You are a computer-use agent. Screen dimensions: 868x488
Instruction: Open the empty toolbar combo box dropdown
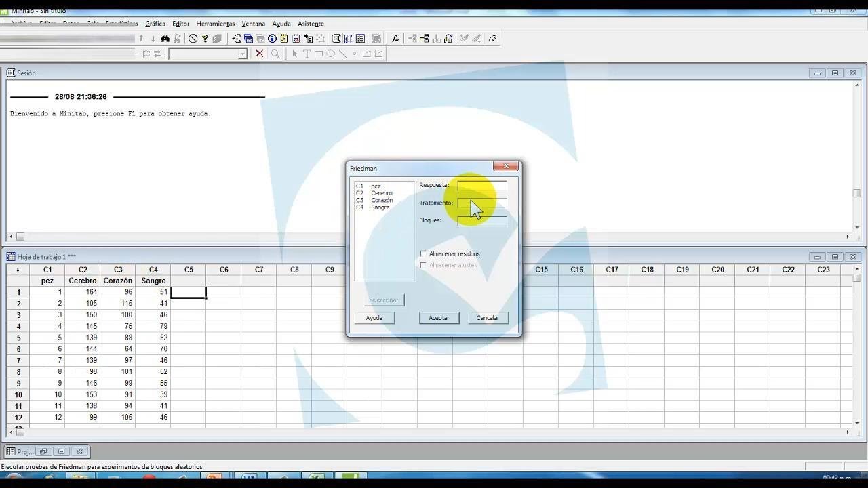[x=243, y=54]
